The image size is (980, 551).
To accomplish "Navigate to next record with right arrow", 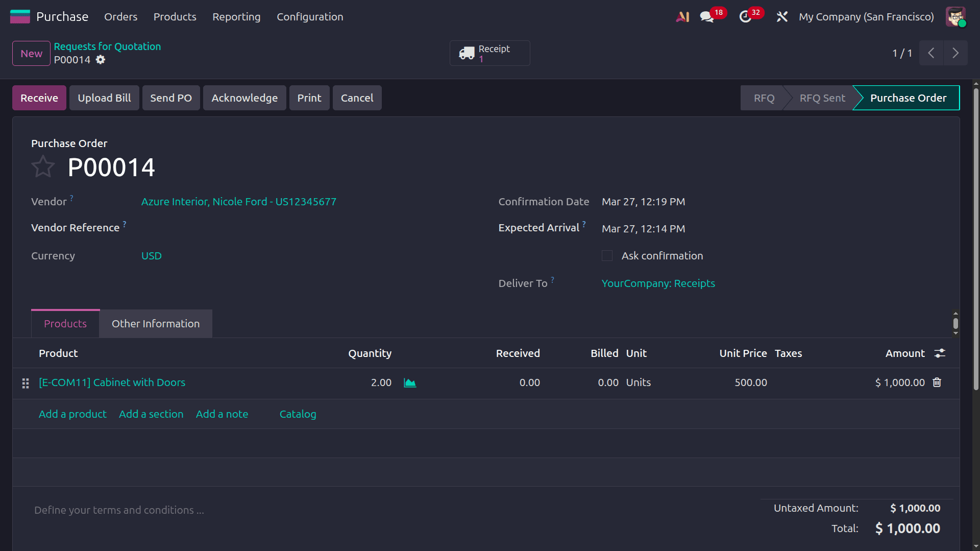I will [x=955, y=53].
